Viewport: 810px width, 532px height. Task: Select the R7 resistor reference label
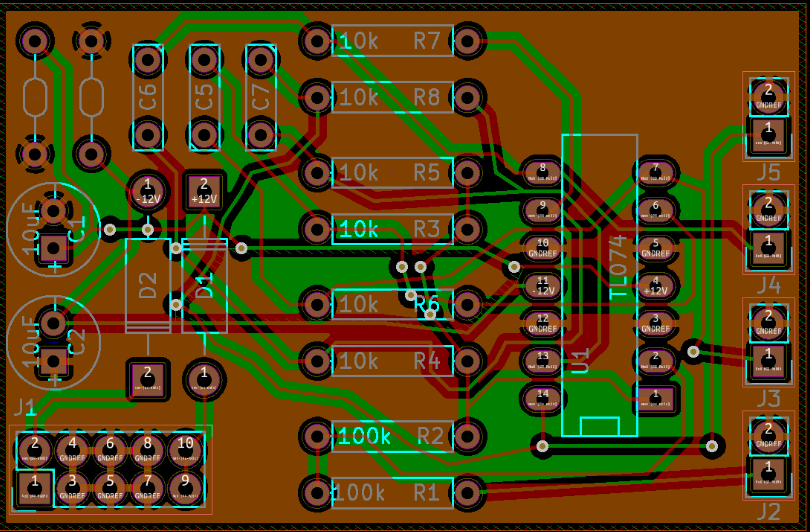[x=427, y=41]
